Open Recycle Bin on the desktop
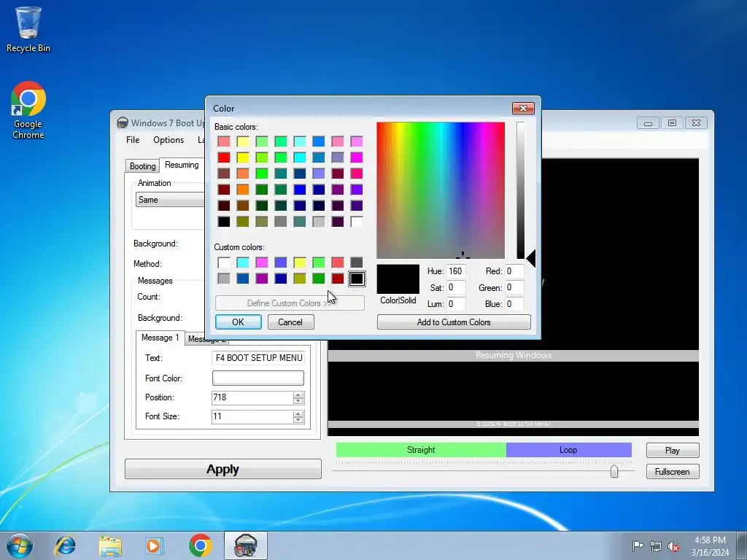The width and height of the screenshot is (747, 560). click(x=28, y=29)
